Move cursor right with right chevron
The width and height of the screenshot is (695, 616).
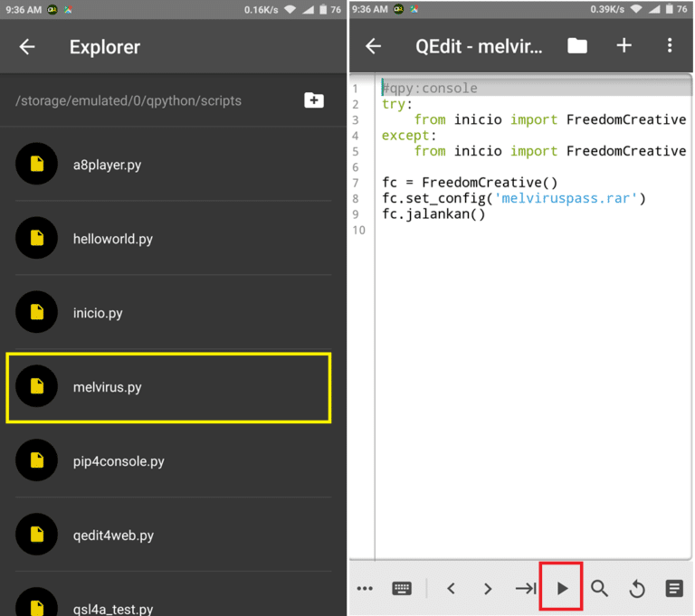click(488, 589)
